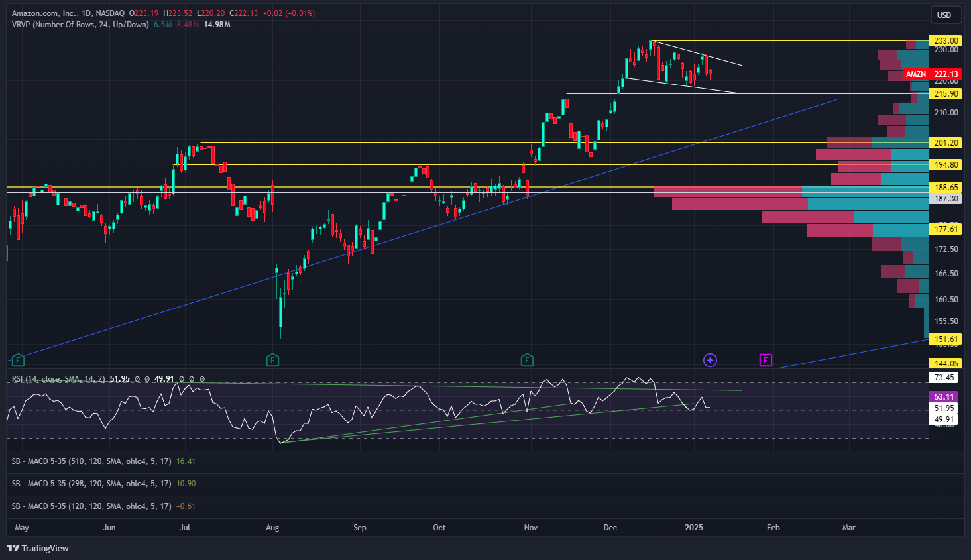Click the 155.50 price axis value
Screen dimensions: 971x560
click(x=946, y=321)
